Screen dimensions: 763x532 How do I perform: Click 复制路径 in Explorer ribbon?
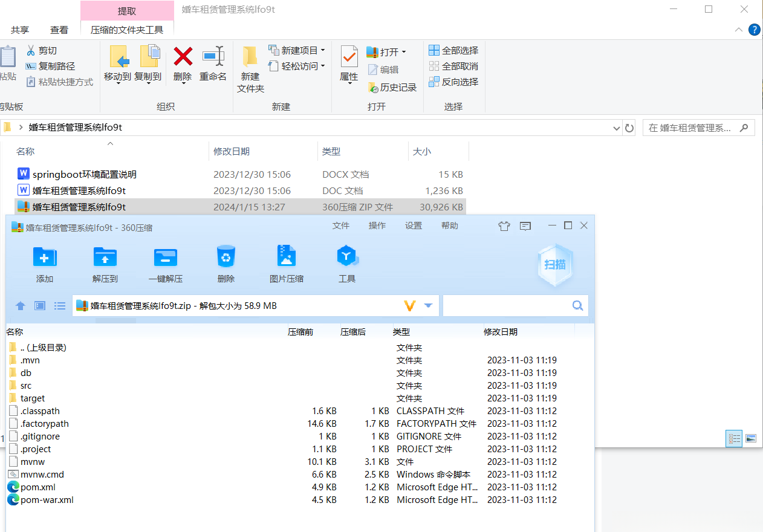[x=50, y=66]
